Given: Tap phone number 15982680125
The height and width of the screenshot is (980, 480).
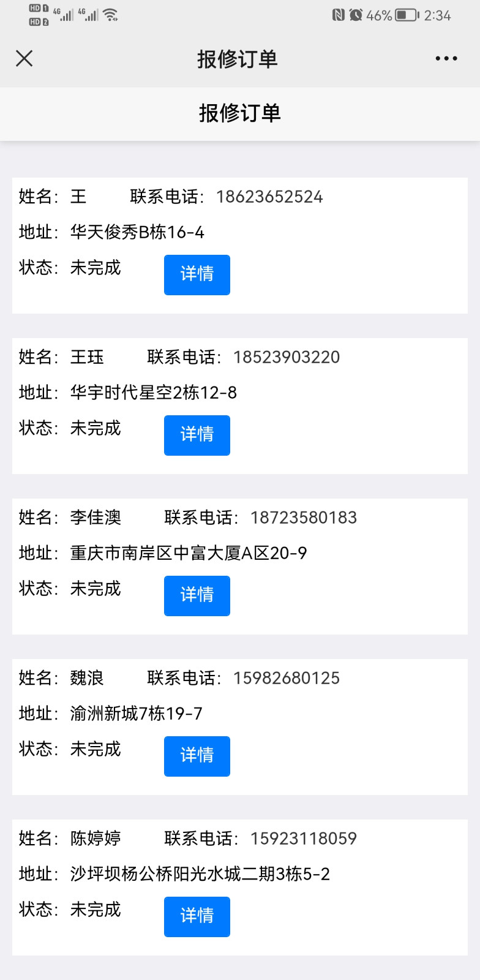Looking at the screenshot, I should pyautogui.click(x=287, y=678).
